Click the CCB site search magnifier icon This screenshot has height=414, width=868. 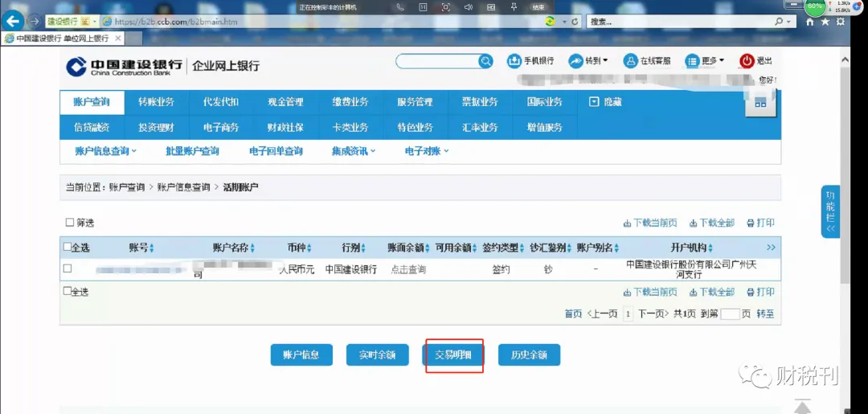tap(485, 61)
